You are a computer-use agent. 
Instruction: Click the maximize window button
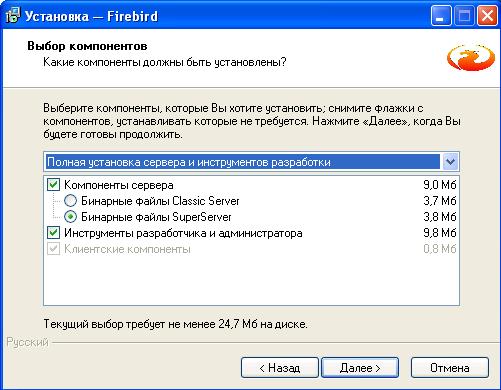pos(464,16)
